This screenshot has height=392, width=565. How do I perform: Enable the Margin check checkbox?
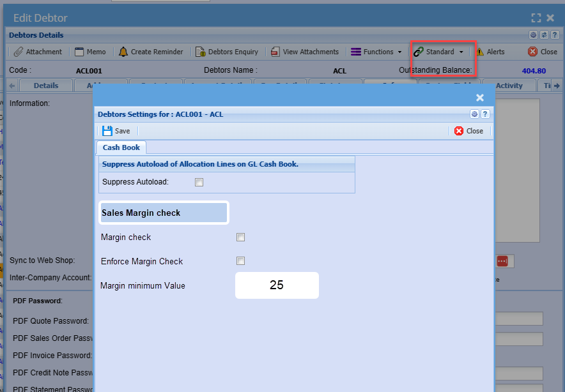pos(240,237)
